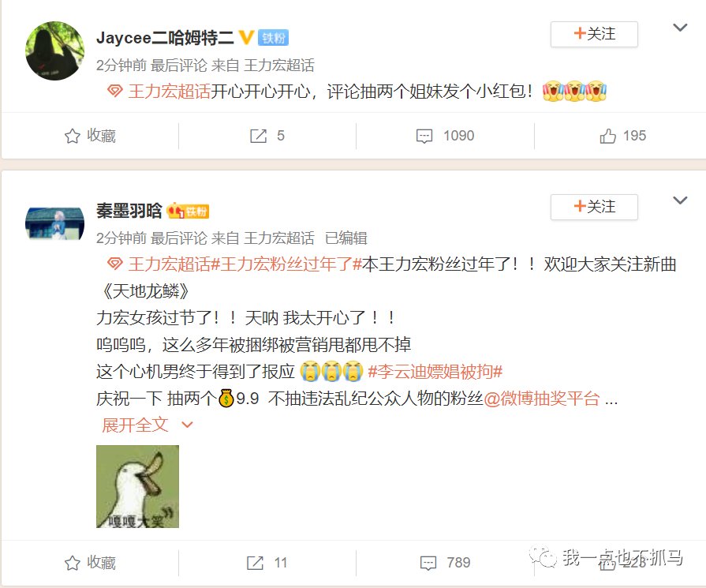This screenshot has height=588, width=706.
Task: Click the orange V verified badge
Action: [246, 37]
